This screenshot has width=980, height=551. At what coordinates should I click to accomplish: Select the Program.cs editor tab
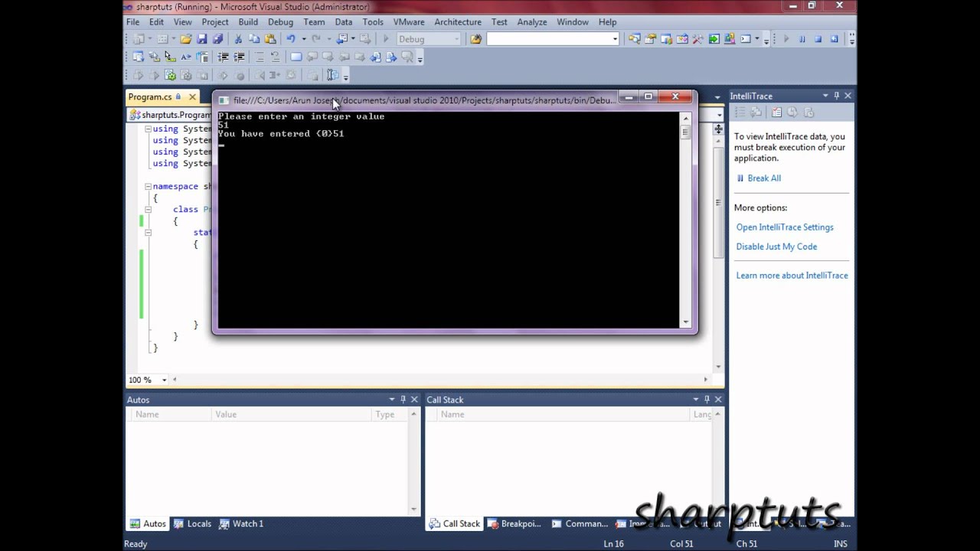tap(150, 97)
